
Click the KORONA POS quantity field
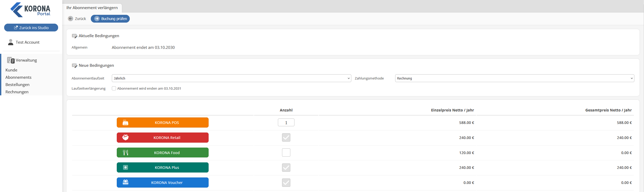coord(286,122)
